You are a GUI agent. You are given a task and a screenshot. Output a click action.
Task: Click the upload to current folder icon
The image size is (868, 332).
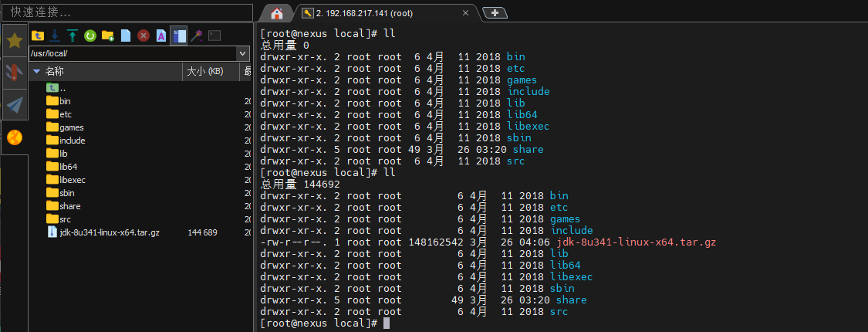click(73, 36)
